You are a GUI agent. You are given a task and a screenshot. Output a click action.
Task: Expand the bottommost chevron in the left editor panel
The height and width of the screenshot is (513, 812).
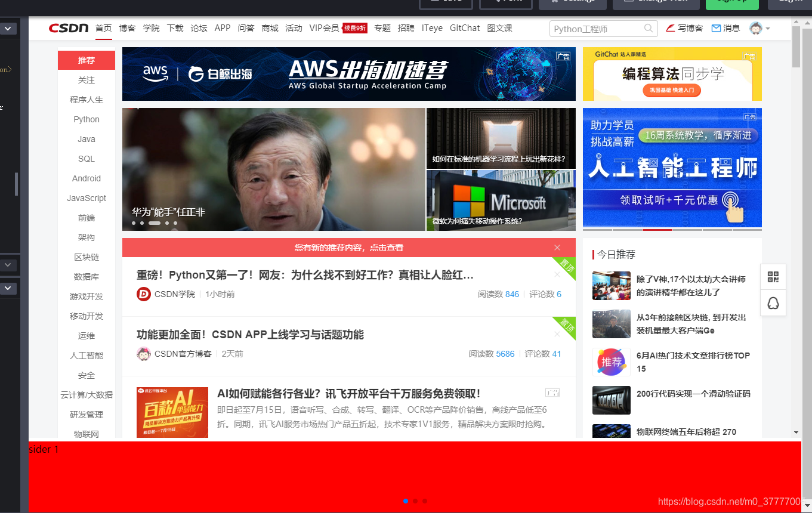pos(8,288)
